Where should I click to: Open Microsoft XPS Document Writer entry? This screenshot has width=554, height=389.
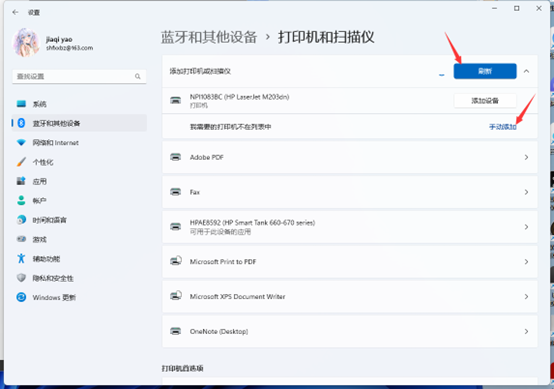350,296
